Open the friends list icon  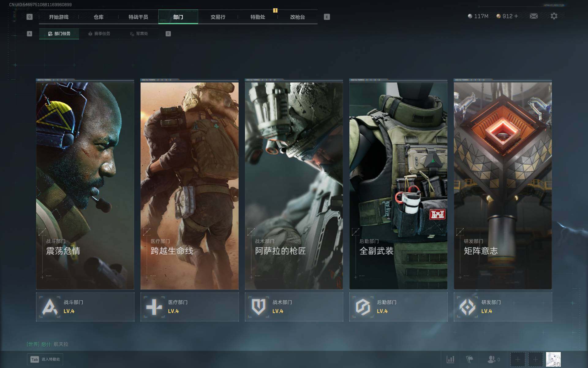tap(492, 359)
